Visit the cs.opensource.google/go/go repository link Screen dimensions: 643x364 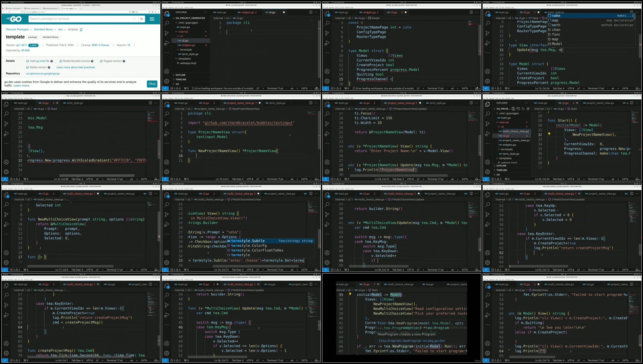43,73
